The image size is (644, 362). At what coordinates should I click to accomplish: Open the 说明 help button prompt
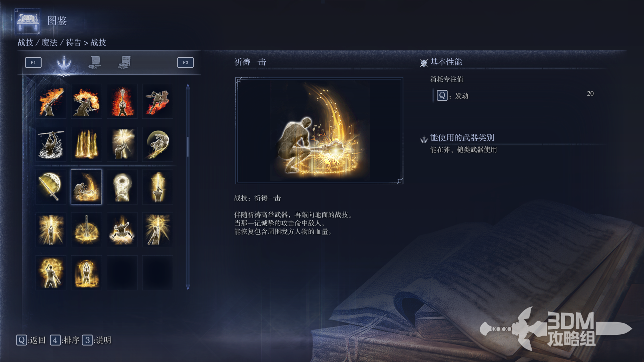[x=97, y=340]
